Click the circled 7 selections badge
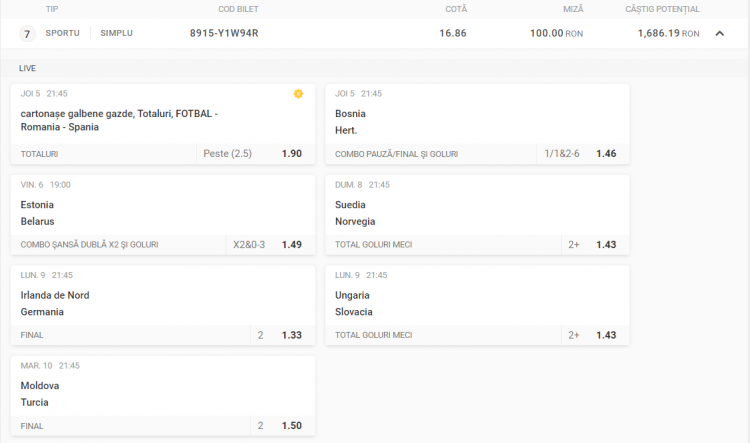 click(x=27, y=33)
